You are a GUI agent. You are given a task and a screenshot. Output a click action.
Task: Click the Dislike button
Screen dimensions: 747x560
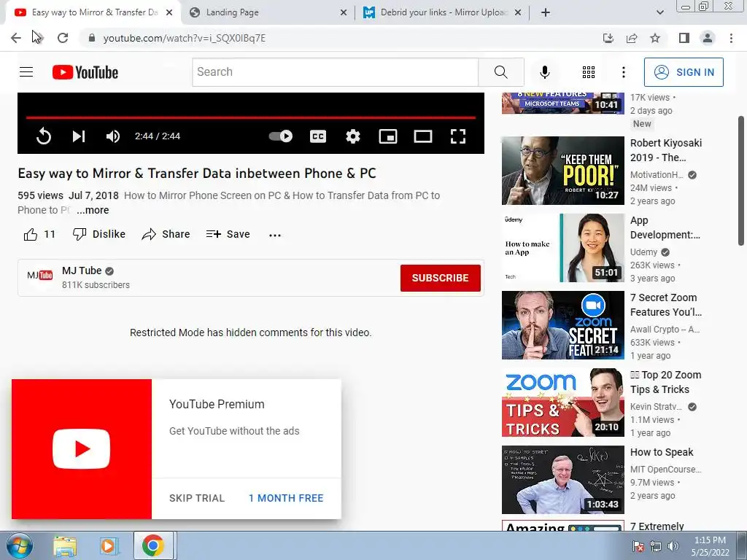(x=99, y=234)
